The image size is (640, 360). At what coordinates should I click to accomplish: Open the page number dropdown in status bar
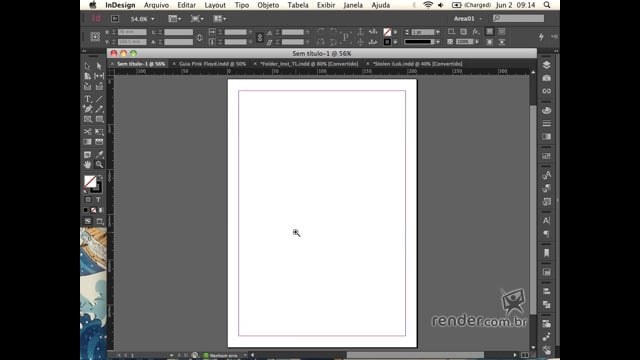click(171, 356)
